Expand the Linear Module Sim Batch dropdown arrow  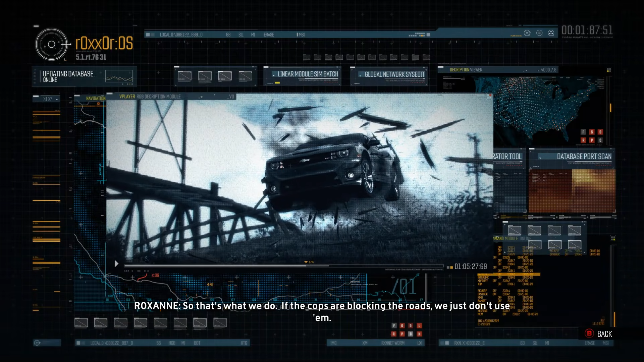coord(274,75)
